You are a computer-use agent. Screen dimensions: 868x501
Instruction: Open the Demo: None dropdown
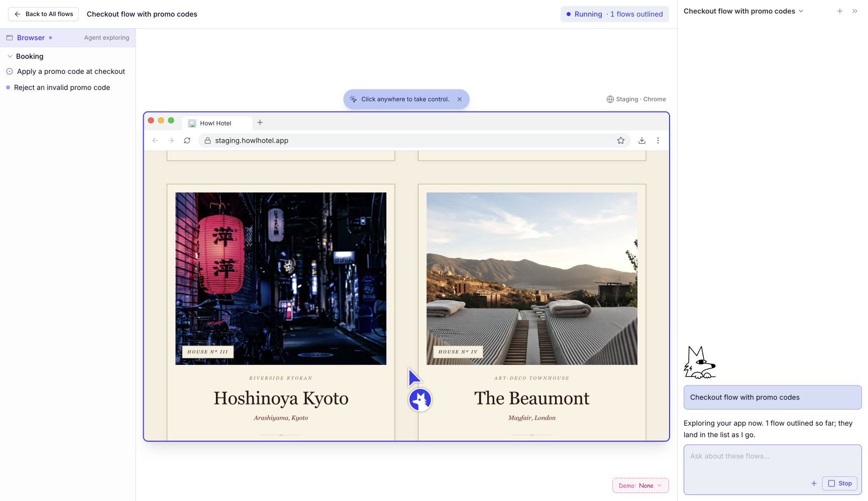click(640, 485)
